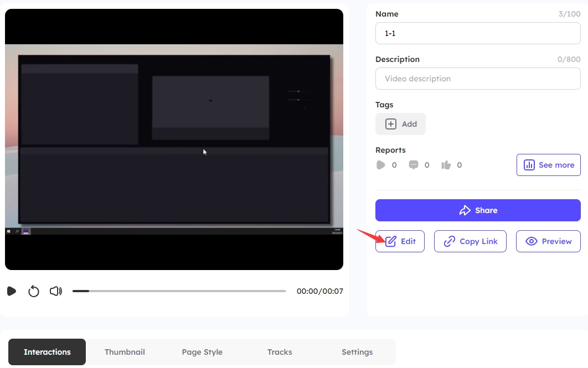Click the Name input field

click(478, 33)
